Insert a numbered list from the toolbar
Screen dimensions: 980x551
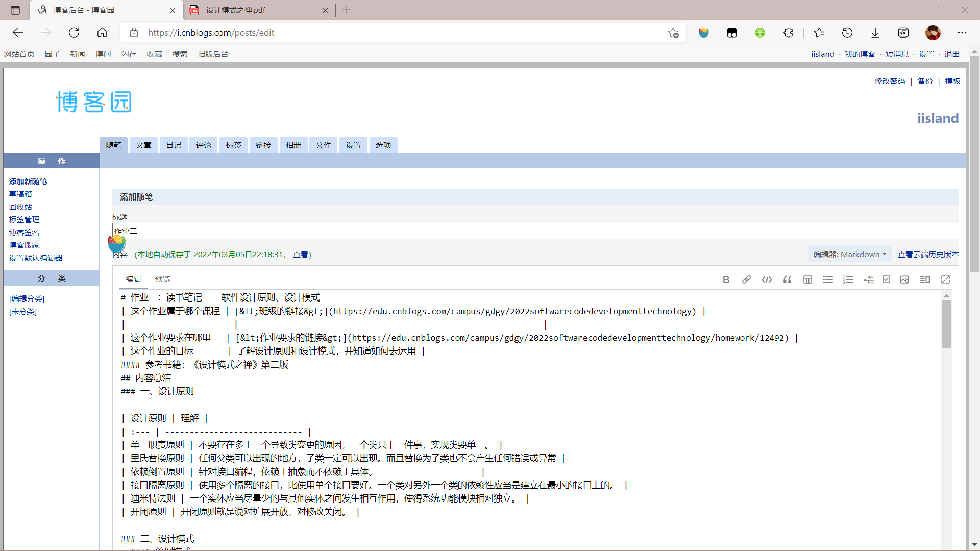(848, 280)
